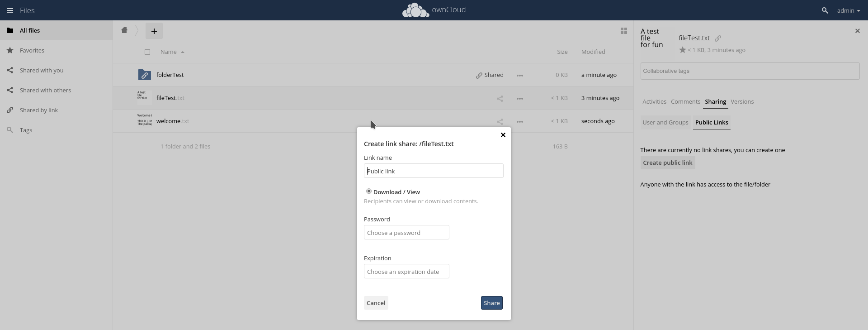Image resolution: width=868 pixels, height=330 pixels.
Task: Toggle favorite star in details panel
Action: pos(683,50)
